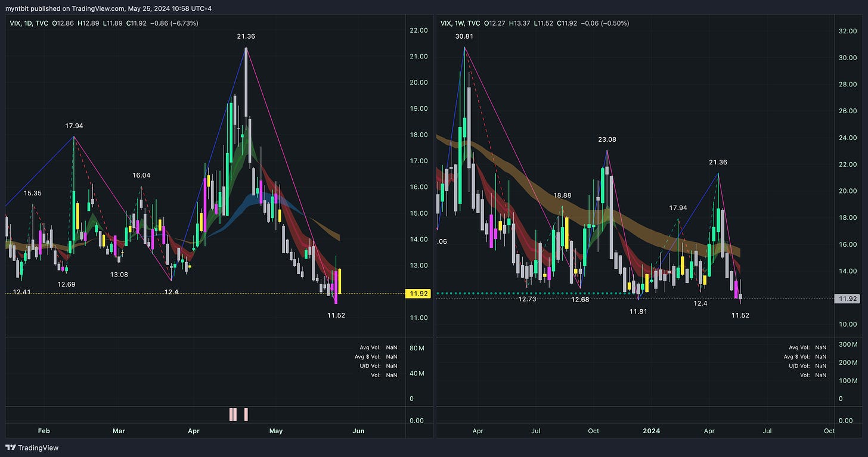Viewport: 868px width, 457px height.
Task: Click the 11.52 low label on the daily chart
Action: (x=336, y=315)
